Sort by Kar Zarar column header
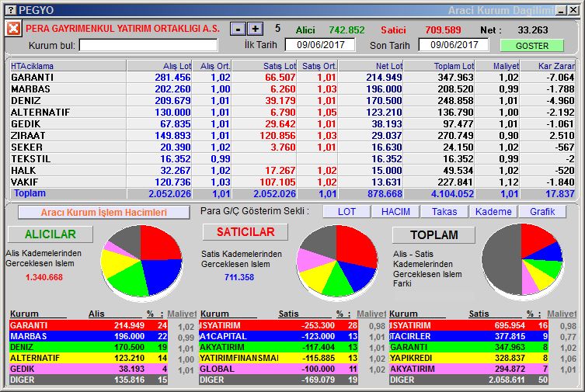Image resolution: width=585 pixels, height=392 pixels. (x=548, y=66)
